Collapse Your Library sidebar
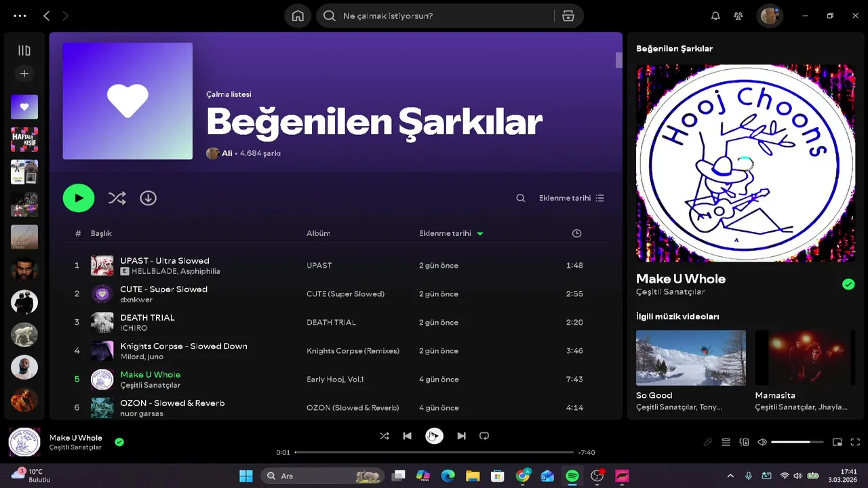Screen dimensions: 868x488 tap(24, 50)
